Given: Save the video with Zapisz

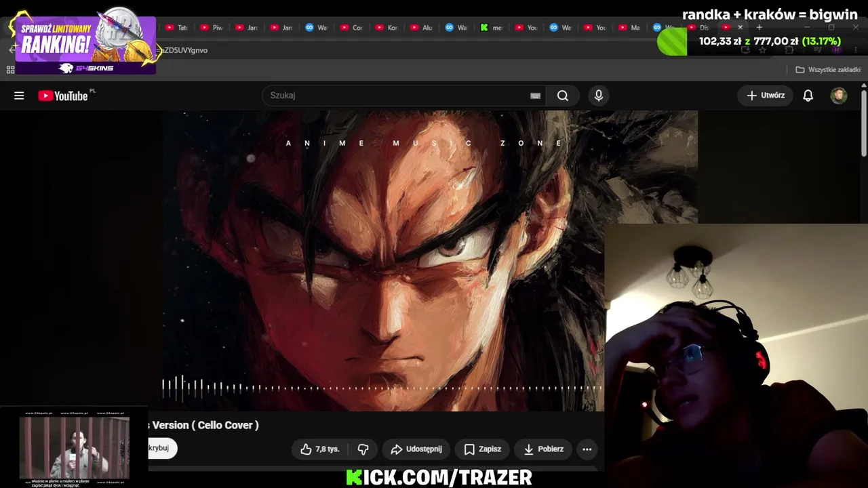Looking at the screenshot, I should [482, 449].
